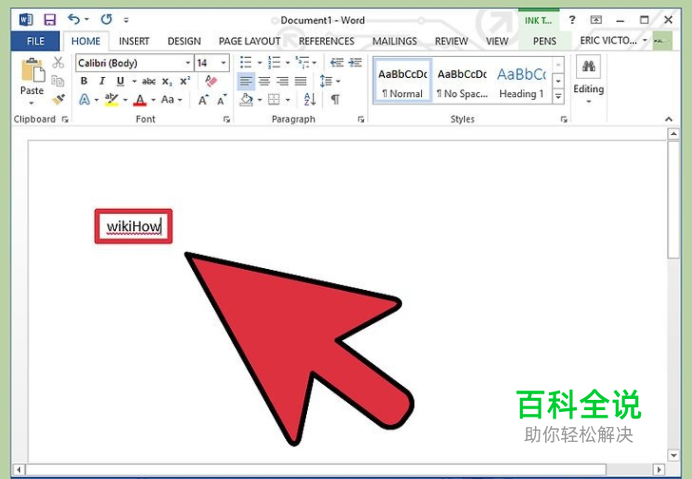Click Increase Indent icon
Viewport: 692px width, 479px height.
pyautogui.click(x=355, y=63)
